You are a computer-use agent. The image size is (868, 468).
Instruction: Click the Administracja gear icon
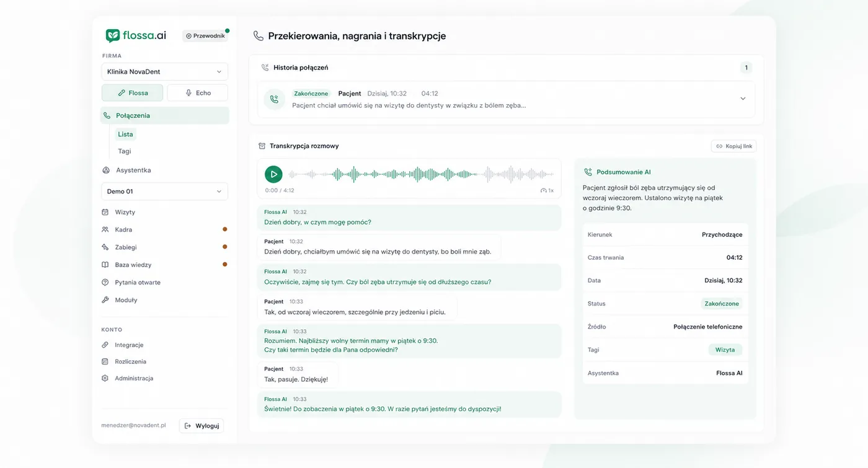coord(105,378)
